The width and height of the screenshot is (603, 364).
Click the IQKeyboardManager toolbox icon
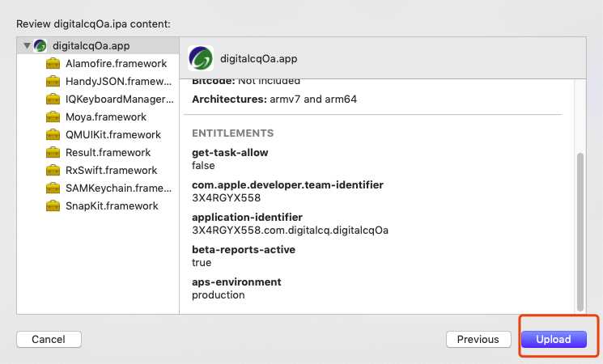53,99
